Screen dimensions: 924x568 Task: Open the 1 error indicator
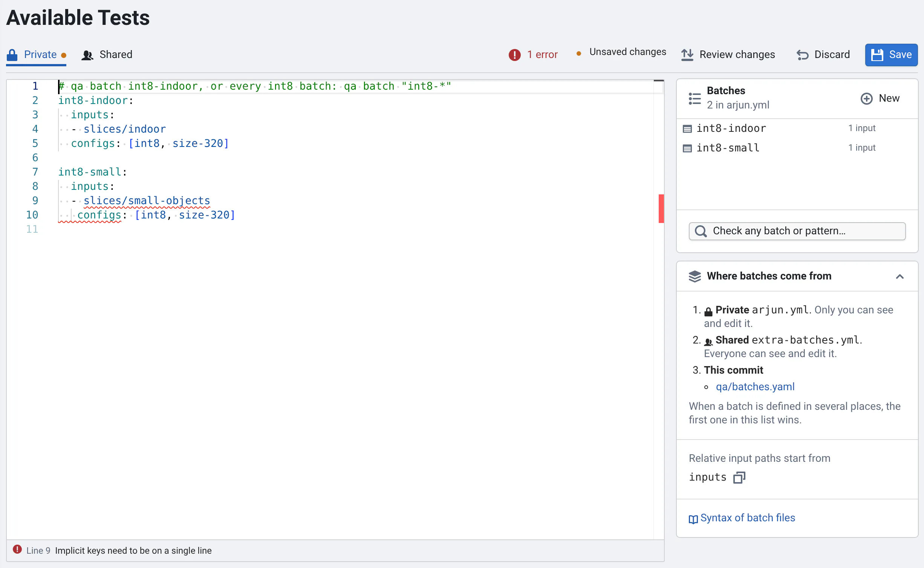point(533,55)
